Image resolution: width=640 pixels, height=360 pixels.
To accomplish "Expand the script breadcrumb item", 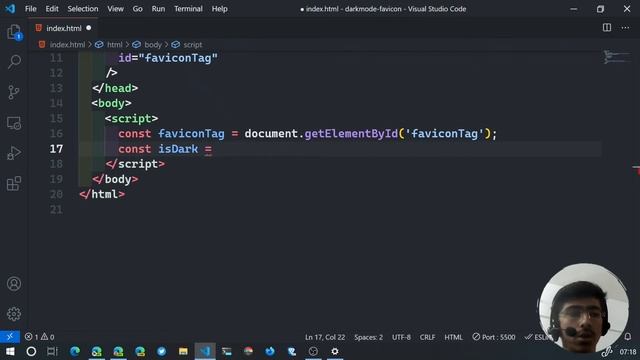I will [x=192, y=44].
